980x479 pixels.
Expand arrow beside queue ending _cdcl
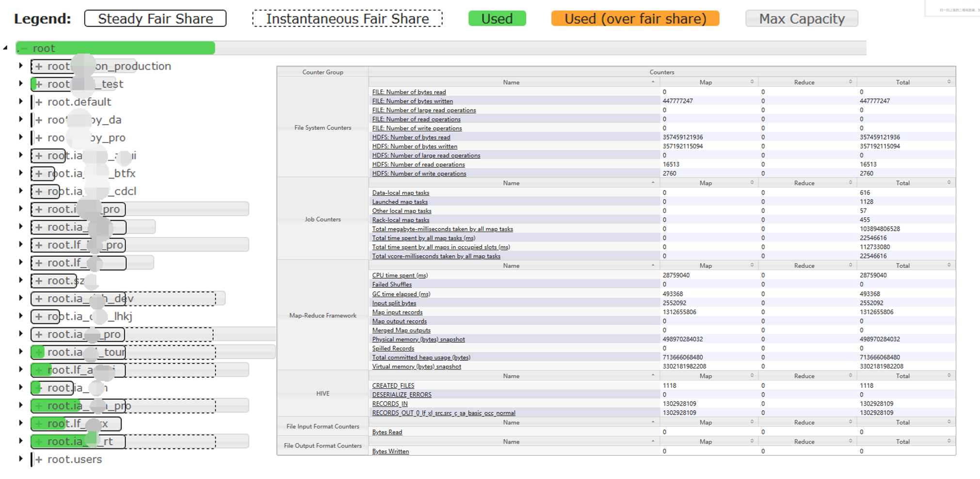tap(21, 191)
